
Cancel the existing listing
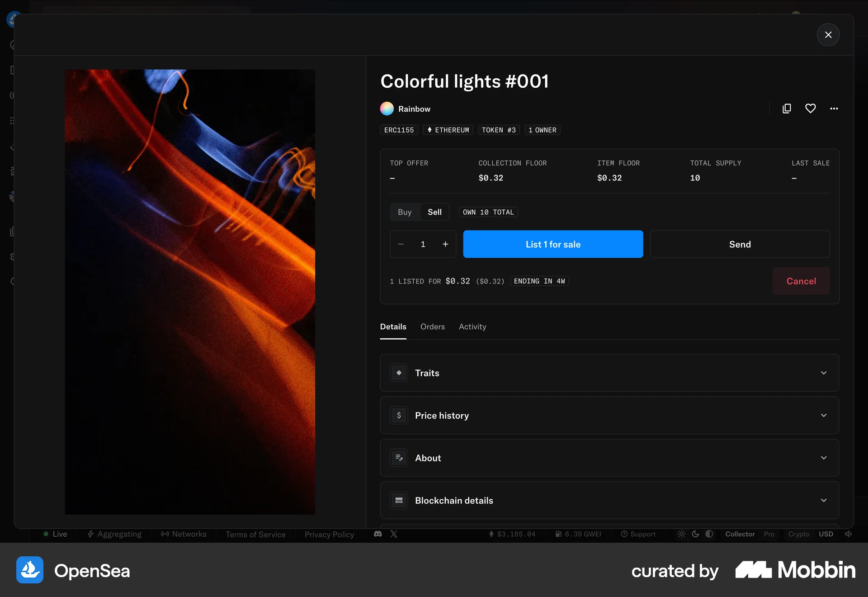(x=801, y=281)
